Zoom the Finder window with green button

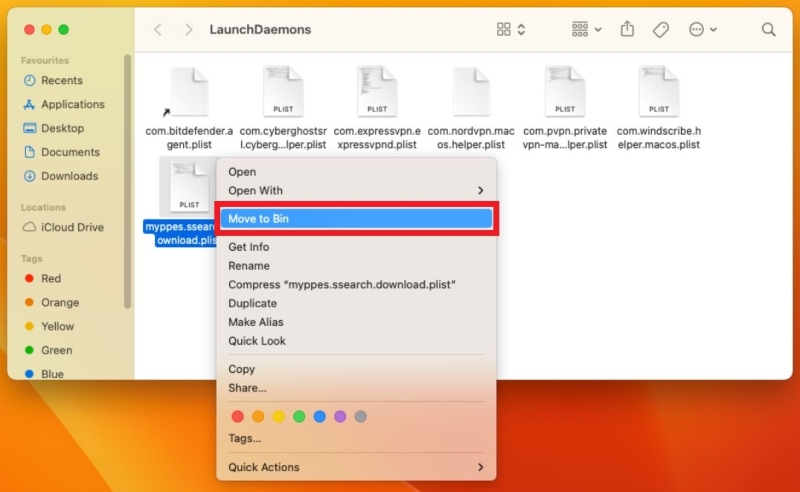point(63,30)
